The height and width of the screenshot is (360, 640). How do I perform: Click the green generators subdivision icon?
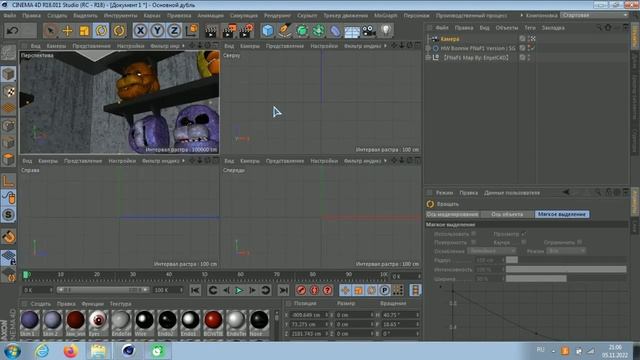302,31
